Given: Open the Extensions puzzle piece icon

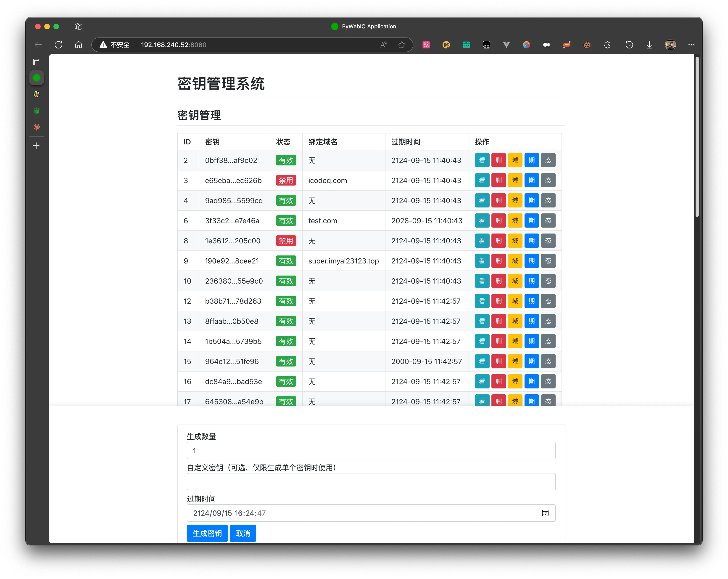Looking at the screenshot, I should pos(607,45).
